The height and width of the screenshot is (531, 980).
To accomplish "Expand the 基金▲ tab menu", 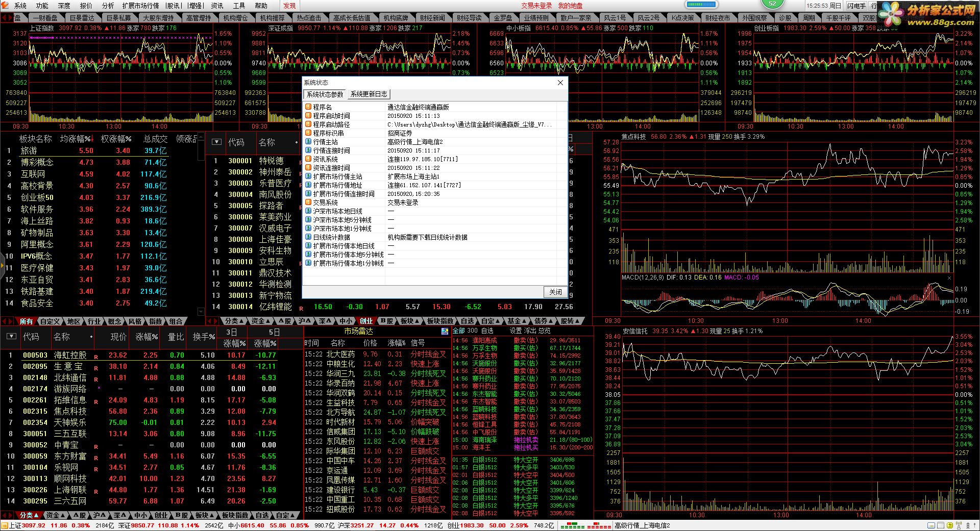I will (517, 321).
